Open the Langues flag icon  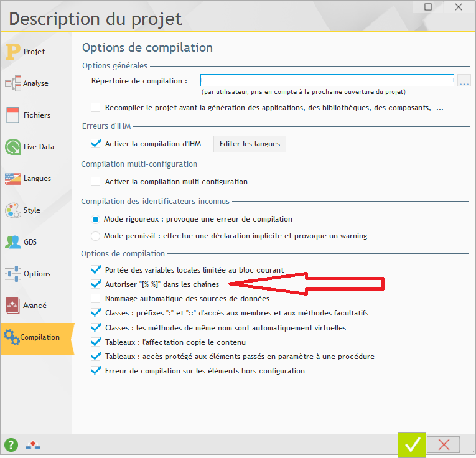(13, 179)
